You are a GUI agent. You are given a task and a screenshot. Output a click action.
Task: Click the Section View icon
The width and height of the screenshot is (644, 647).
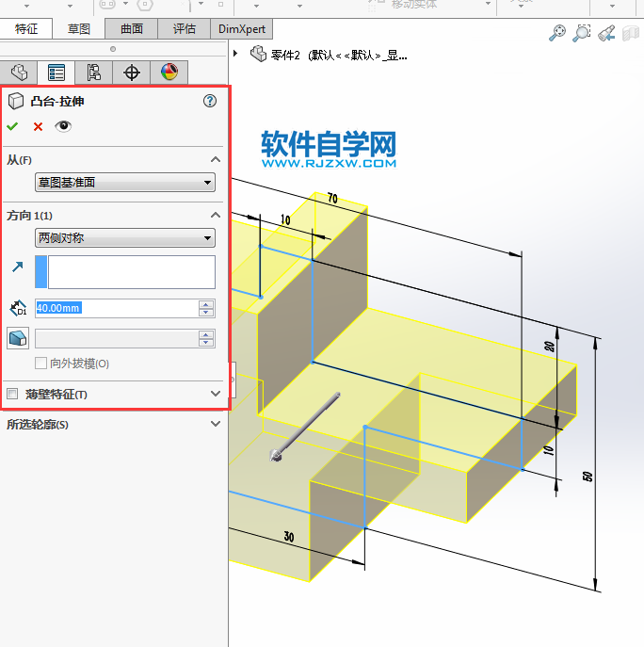(x=631, y=33)
